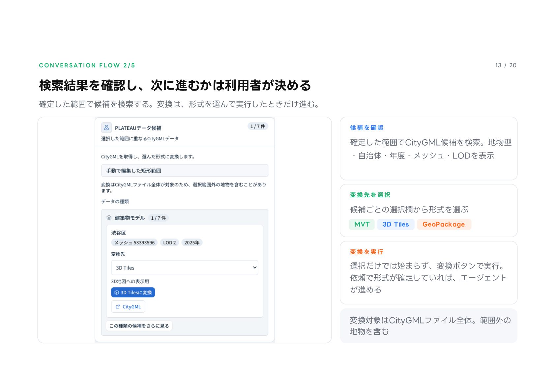Click the 1/7件 count badge in header
555x392 pixels.
[258, 126]
